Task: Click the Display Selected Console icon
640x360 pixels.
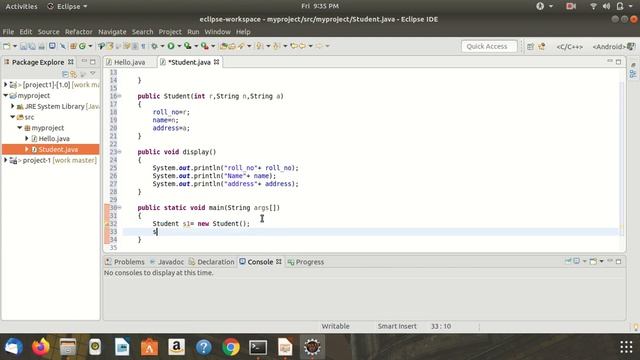Action: click(x=577, y=261)
